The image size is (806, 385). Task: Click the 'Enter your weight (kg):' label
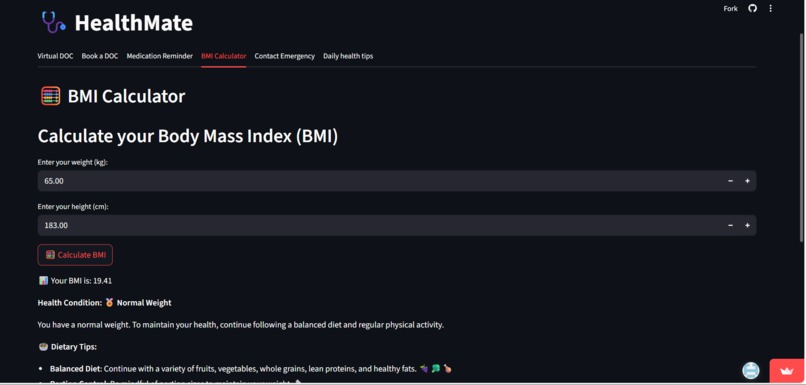(x=72, y=162)
